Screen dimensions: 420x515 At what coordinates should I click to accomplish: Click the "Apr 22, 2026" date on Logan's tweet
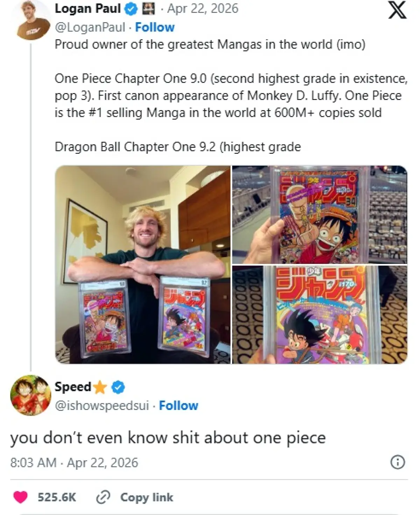click(203, 9)
